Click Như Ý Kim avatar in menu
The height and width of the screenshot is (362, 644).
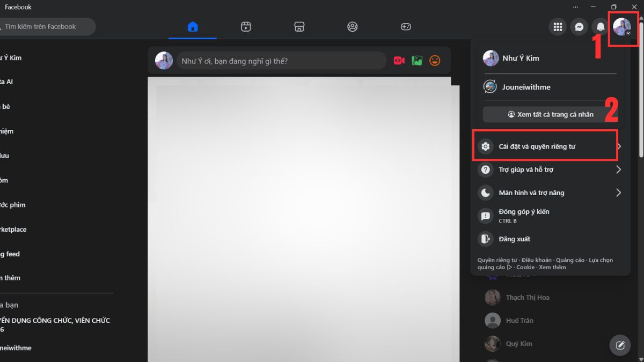[491, 58]
